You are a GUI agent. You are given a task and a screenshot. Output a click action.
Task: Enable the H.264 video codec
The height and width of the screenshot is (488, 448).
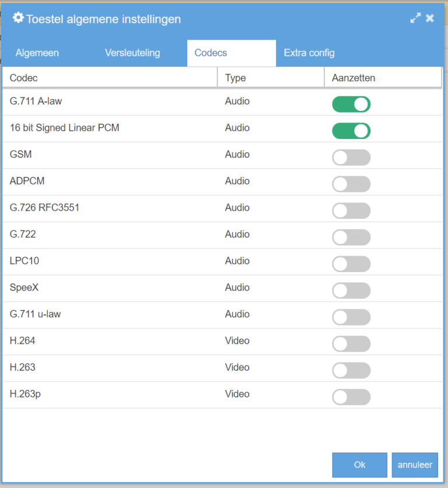click(x=351, y=344)
